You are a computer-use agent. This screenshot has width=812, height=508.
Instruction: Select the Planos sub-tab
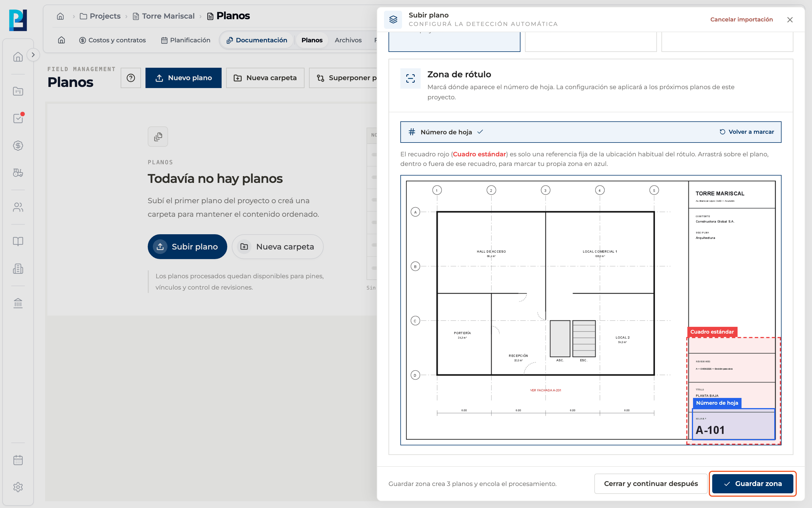pos(312,40)
